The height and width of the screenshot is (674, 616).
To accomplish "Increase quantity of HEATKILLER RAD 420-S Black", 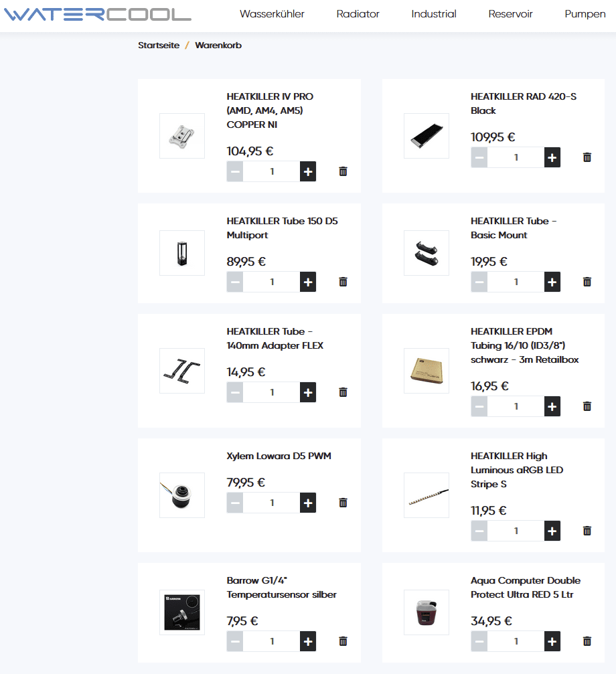I will pos(552,157).
